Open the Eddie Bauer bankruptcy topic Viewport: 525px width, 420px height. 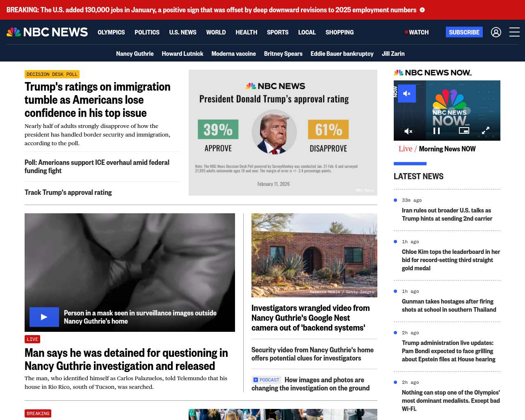(342, 54)
